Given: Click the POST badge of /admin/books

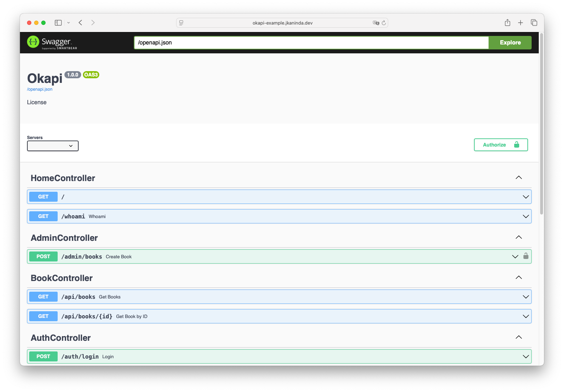Looking at the screenshot, I should (43, 256).
